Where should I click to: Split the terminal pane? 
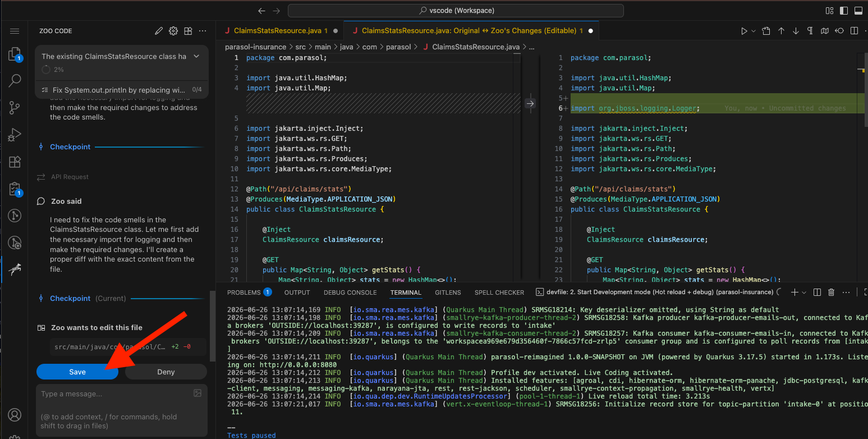[817, 292]
